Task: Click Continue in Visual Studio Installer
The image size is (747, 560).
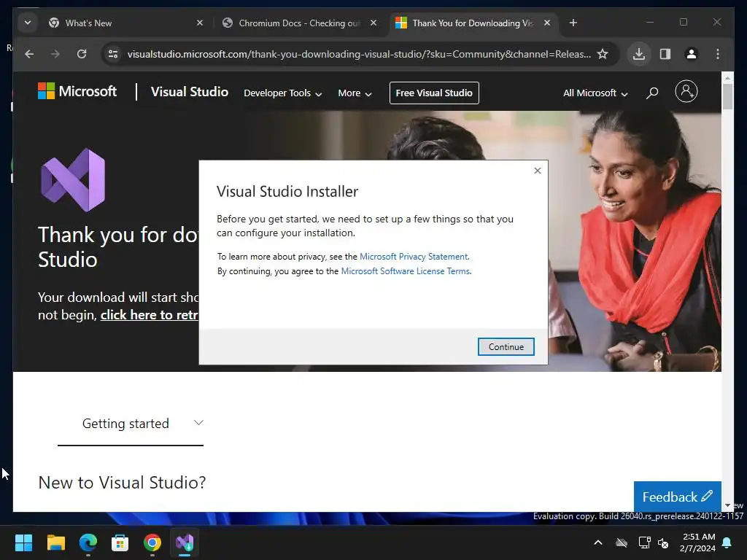Action: pos(506,346)
